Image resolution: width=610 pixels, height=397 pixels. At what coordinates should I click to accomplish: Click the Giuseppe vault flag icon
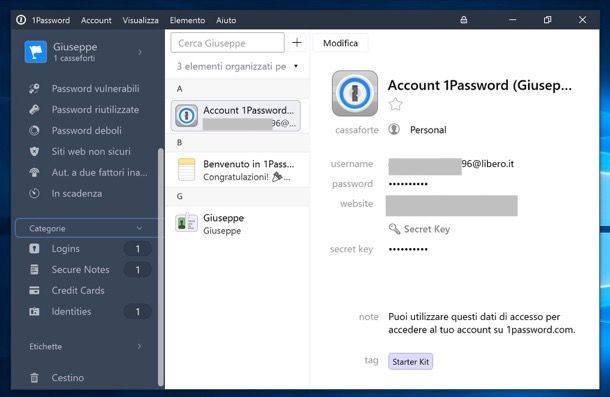[36, 52]
